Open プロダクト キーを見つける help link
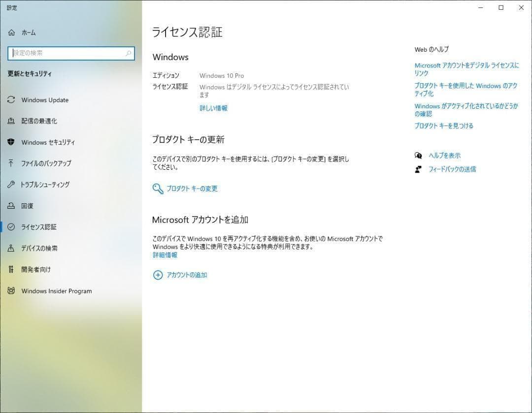This screenshot has width=532, height=413. 443,126
